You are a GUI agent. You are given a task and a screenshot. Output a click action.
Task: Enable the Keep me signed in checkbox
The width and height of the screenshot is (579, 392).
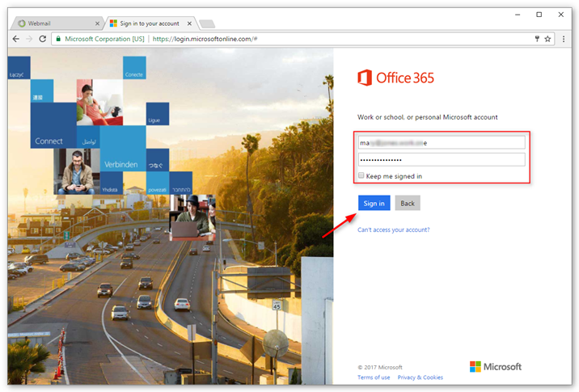tap(361, 176)
